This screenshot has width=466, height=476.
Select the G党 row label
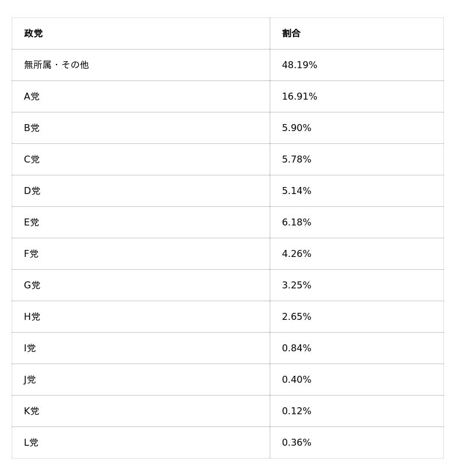coord(32,285)
